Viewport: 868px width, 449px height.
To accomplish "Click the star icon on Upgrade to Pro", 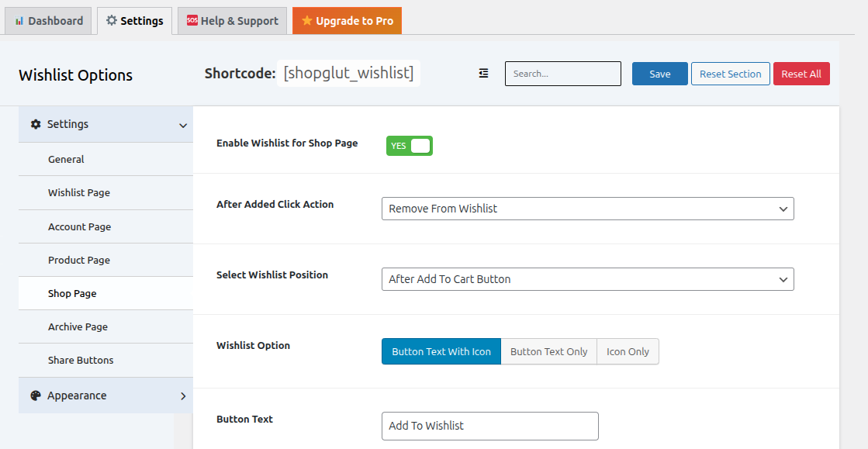I will click(306, 21).
